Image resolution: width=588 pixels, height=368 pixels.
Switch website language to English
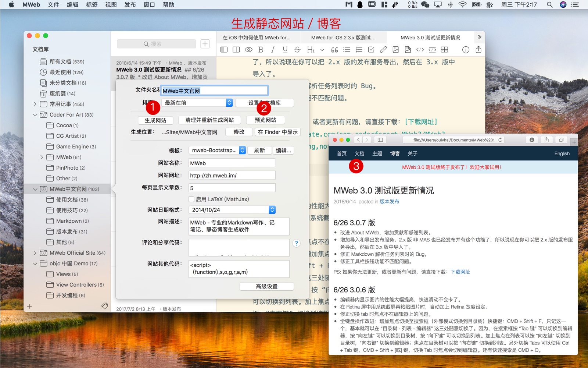[x=562, y=153]
